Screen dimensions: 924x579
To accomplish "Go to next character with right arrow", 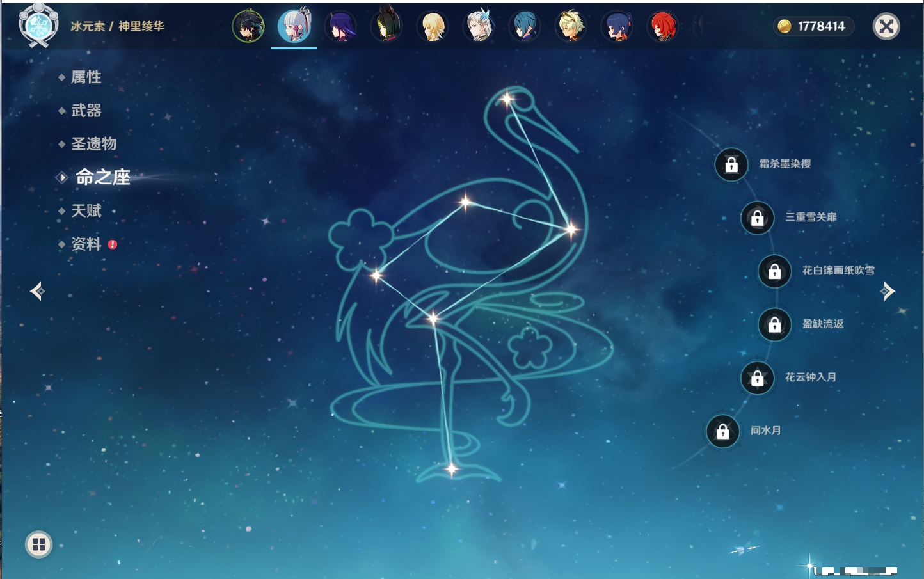I will (x=888, y=291).
